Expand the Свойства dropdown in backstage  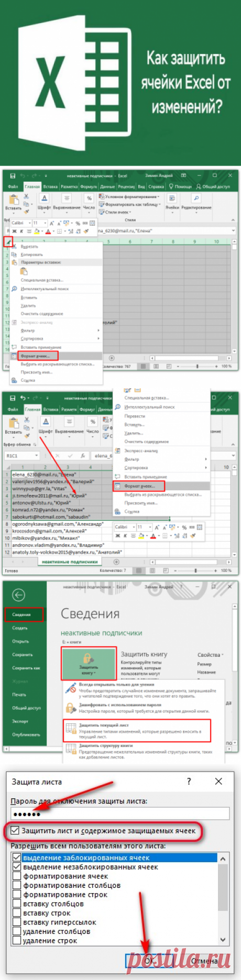[210, 655]
